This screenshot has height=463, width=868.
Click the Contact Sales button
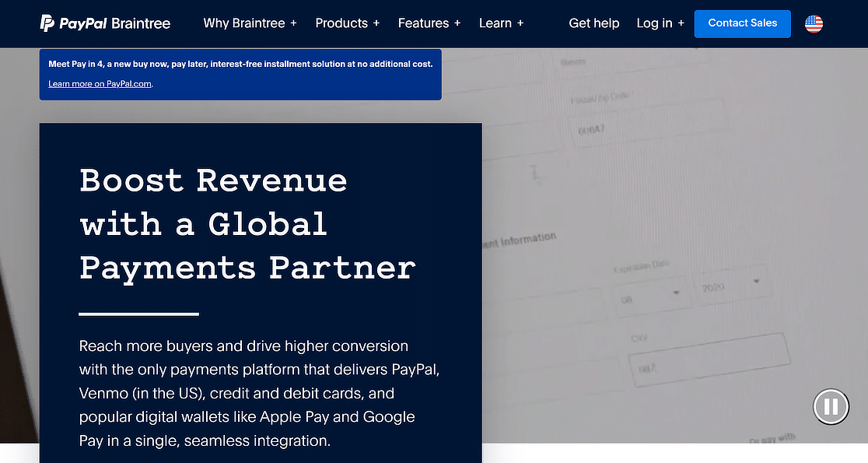[742, 23]
